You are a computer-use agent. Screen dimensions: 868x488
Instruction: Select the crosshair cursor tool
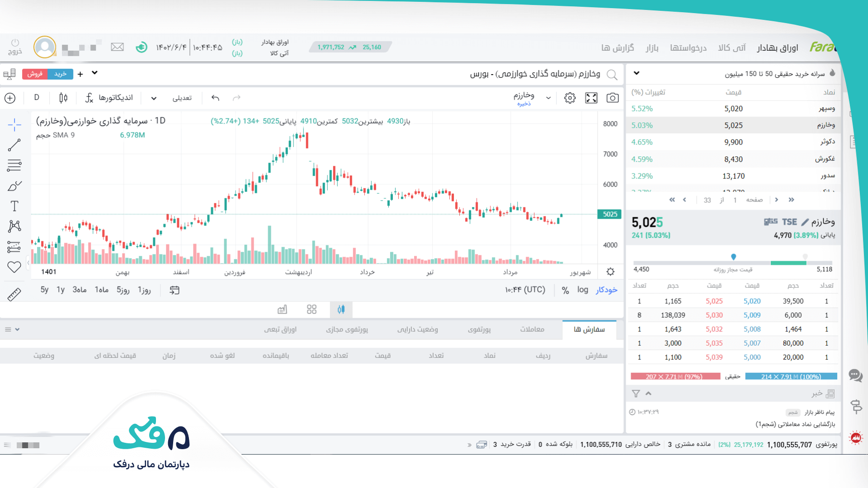[x=14, y=125]
